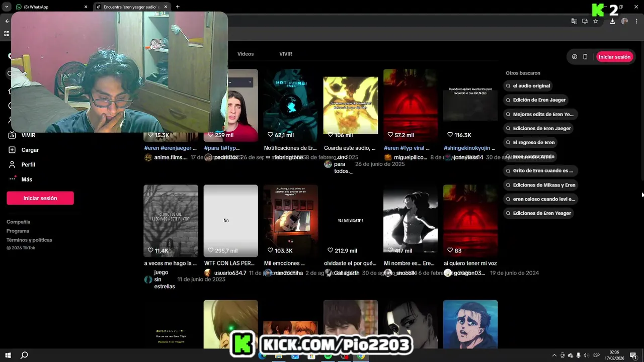Open video titled 'Mil emociones ...'
Screen dimensions: 644x362
pyautogui.click(x=284, y=263)
